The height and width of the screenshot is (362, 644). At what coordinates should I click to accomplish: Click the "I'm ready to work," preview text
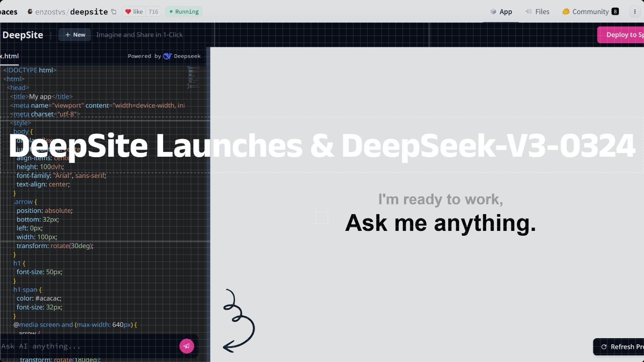click(441, 200)
